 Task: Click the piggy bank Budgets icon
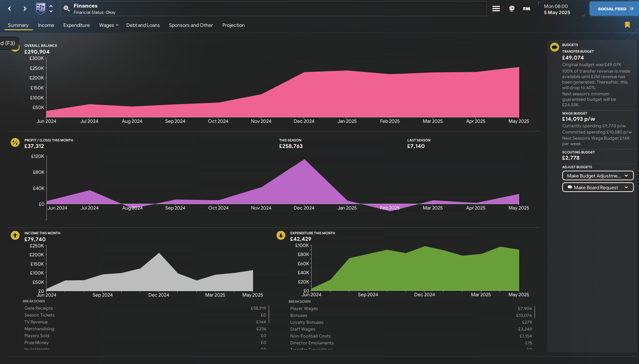tap(555, 47)
